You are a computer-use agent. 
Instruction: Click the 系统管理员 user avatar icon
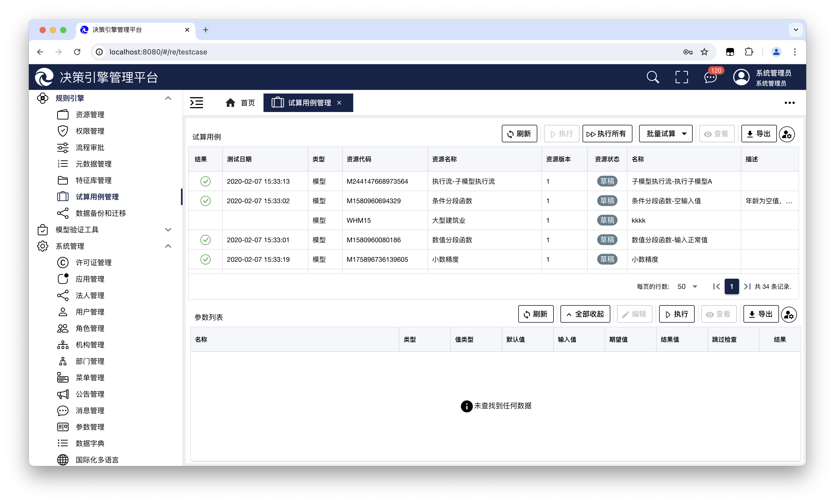[741, 77]
